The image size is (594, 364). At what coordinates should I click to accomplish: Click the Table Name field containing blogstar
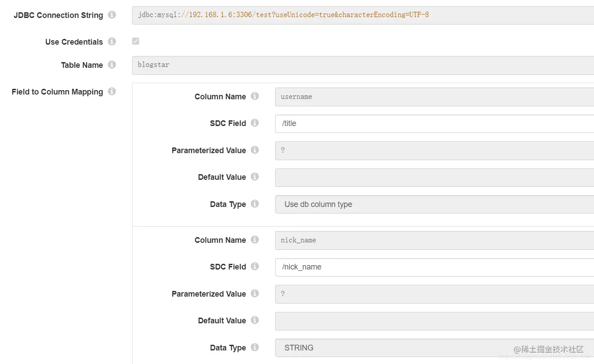click(x=363, y=65)
